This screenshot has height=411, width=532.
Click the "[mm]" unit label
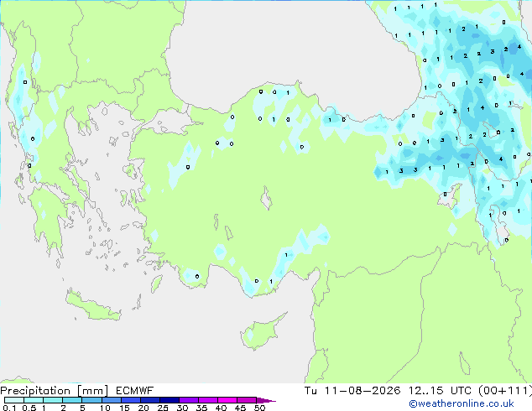pos(92,391)
